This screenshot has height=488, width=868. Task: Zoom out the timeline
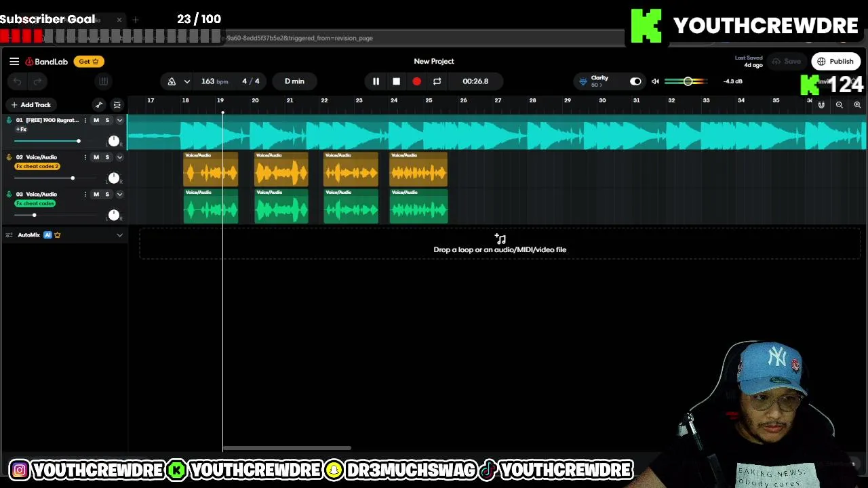(840, 105)
